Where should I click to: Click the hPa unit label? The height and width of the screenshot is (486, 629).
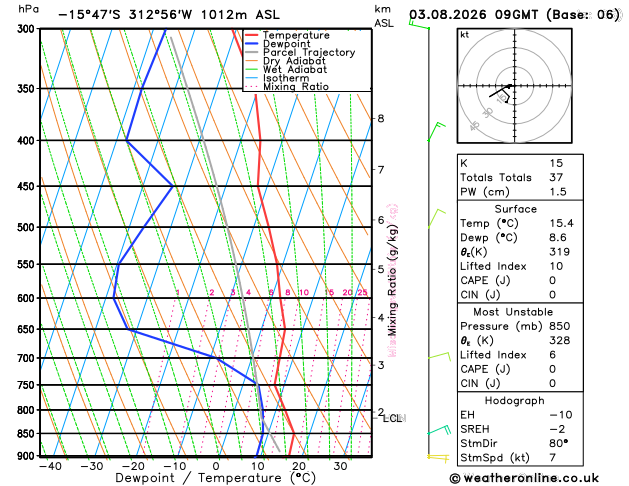(29, 9)
